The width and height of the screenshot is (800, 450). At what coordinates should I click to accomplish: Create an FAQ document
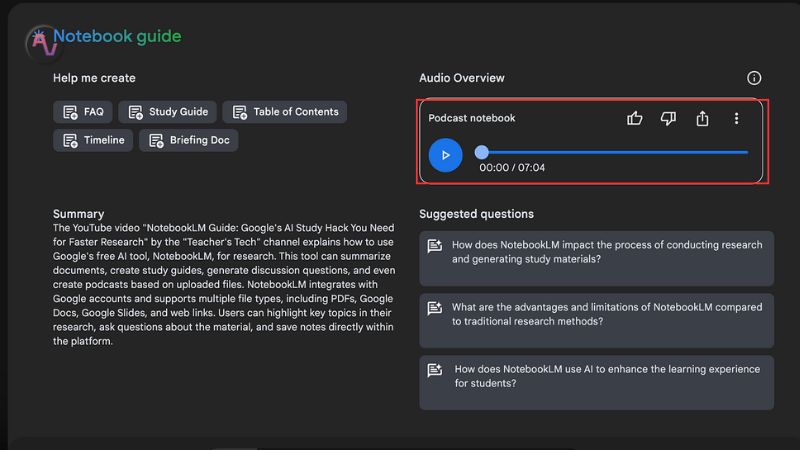pyautogui.click(x=83, y=112)
